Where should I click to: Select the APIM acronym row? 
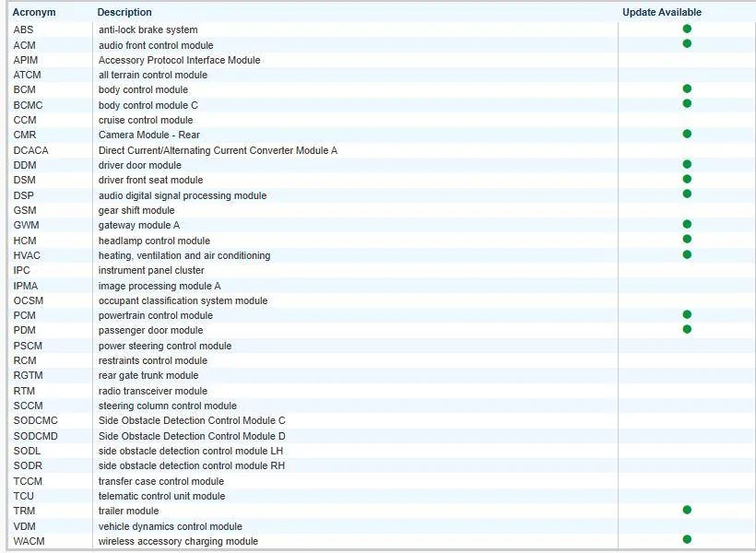[x=26, y=60]
